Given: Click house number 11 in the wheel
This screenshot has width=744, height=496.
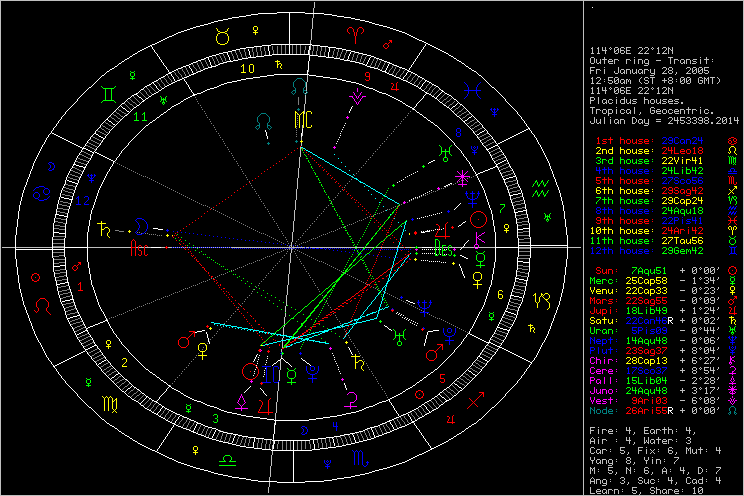Looking at the screenshot, I should pyautogui.click(x=141, y=117).
